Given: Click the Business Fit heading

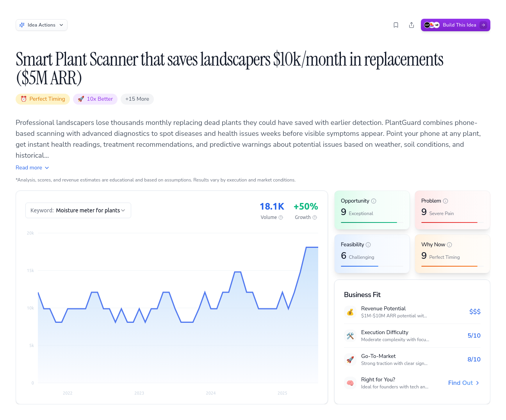Looking at the screenshot, I should coord(362,295).
